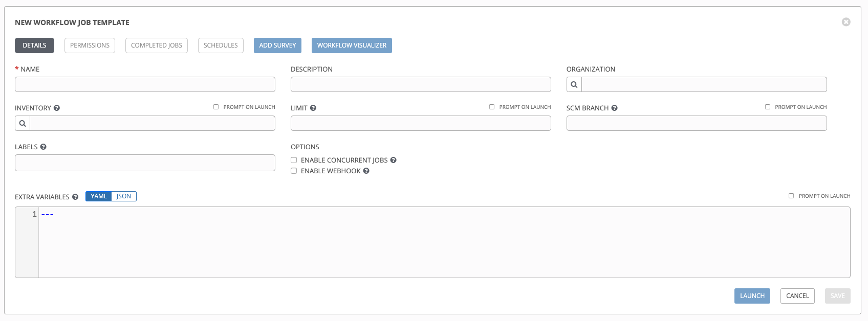This screenshot has width=868, height=321.
Task: Click Enable Webhook help icon
Action: (366, 171)
